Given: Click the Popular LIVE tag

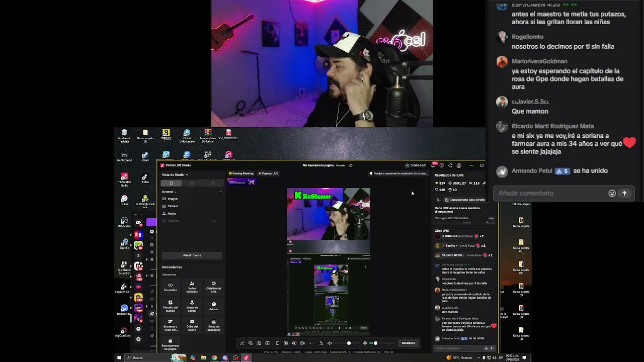Looking at the screenshot, I should (268, 173).
